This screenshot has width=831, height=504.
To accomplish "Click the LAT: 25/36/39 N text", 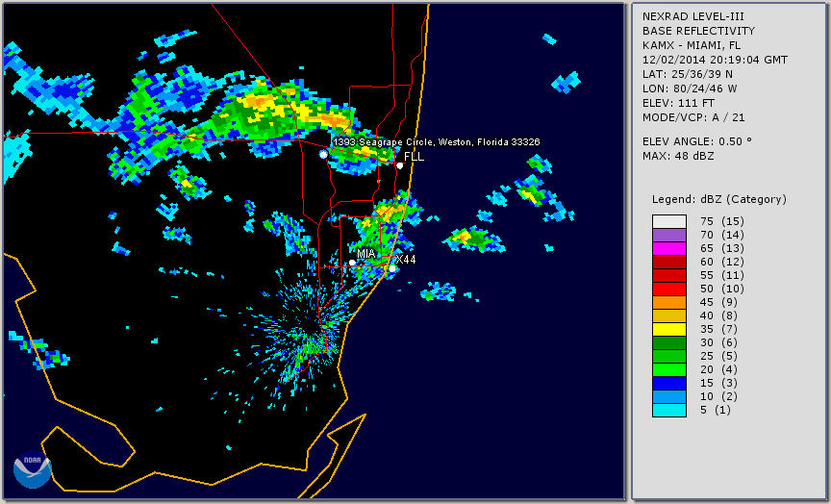I will (688, 74).
